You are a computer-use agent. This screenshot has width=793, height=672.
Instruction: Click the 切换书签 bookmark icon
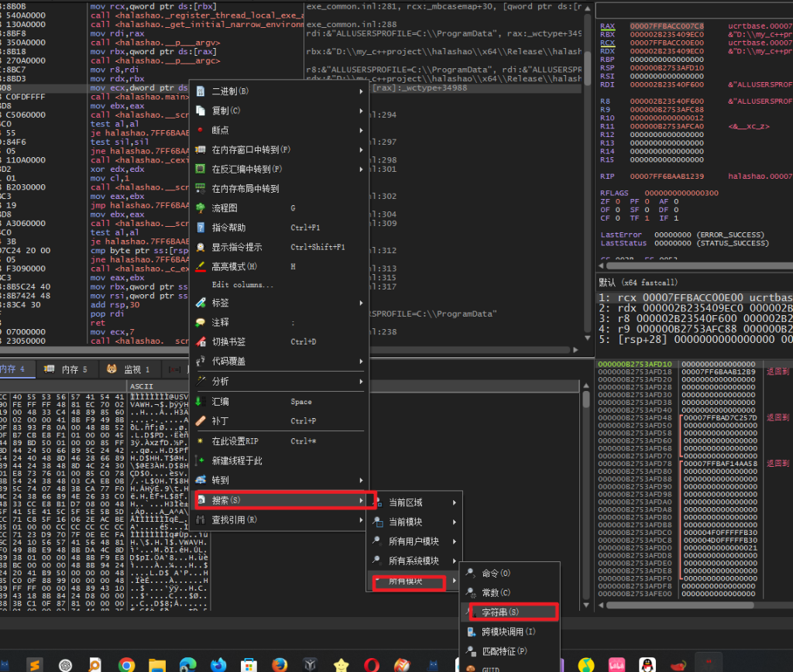point(201,341)
